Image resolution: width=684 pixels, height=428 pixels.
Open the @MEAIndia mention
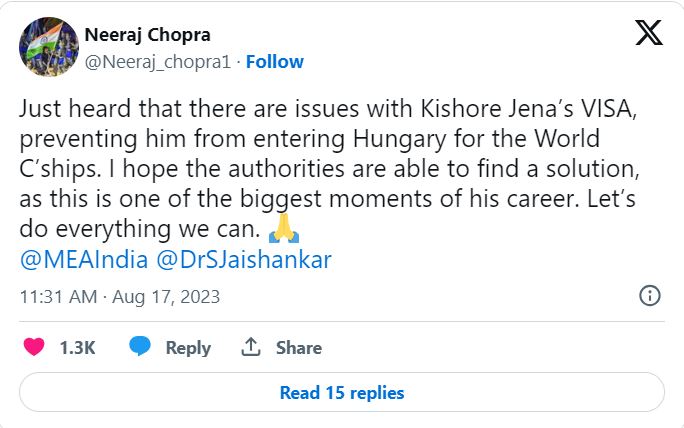point(84,260)
